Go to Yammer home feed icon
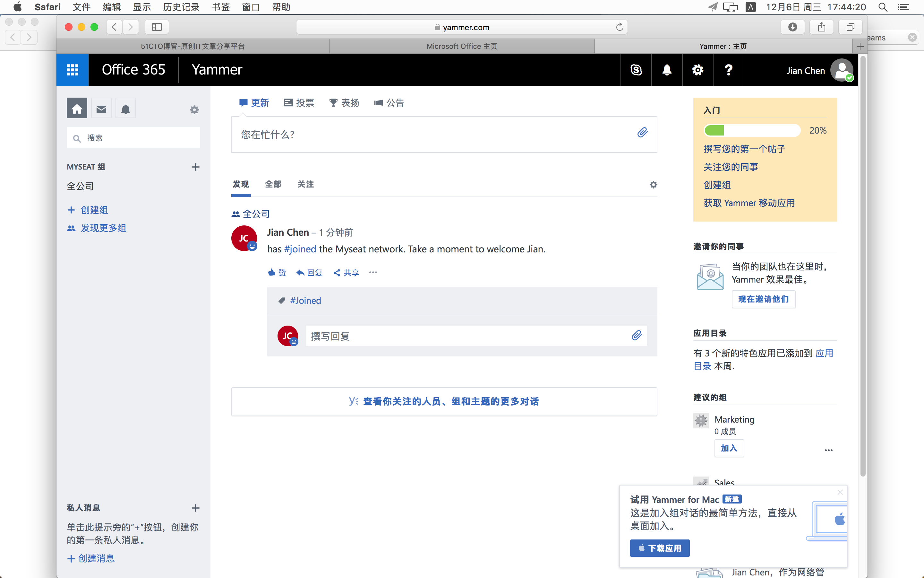Image resolution: width=924 pixels, height=578 pixels. click(77, 109)
